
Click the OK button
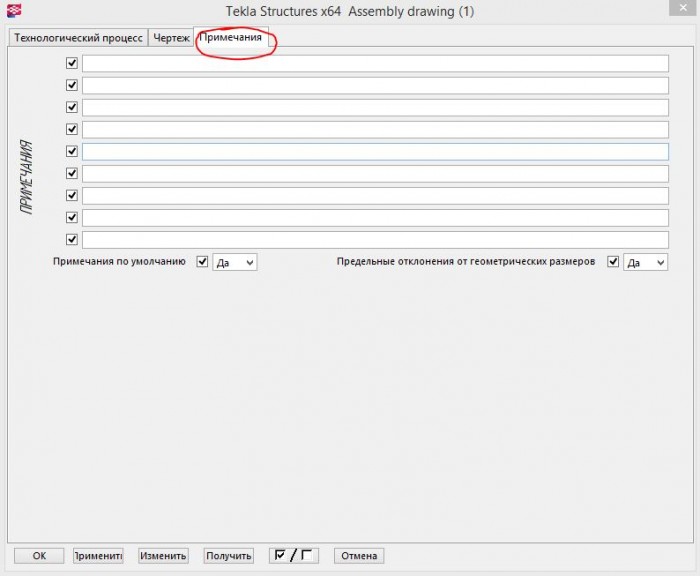point(39,556)
